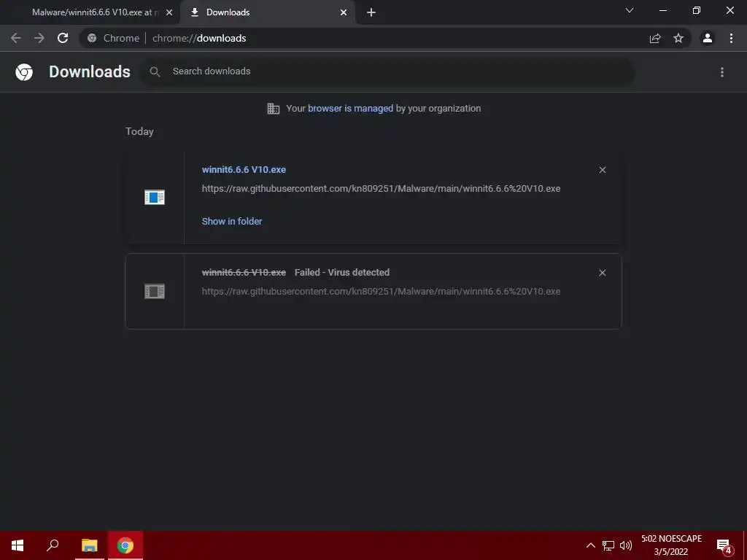Open the 'browser is managed' link
Image resolution: width=747 pixels, height=560 pixels.
tap(350, 109)
